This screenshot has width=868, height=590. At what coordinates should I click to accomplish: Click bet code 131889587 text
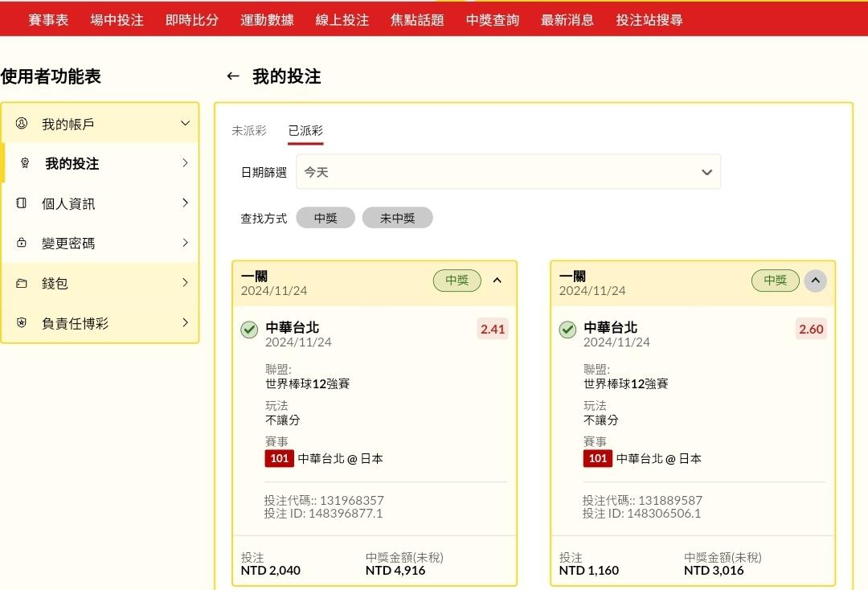tap(670, 500)
